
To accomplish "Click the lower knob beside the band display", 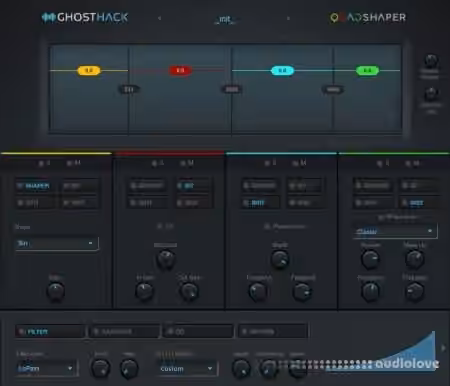I will (x=431, y=94).
